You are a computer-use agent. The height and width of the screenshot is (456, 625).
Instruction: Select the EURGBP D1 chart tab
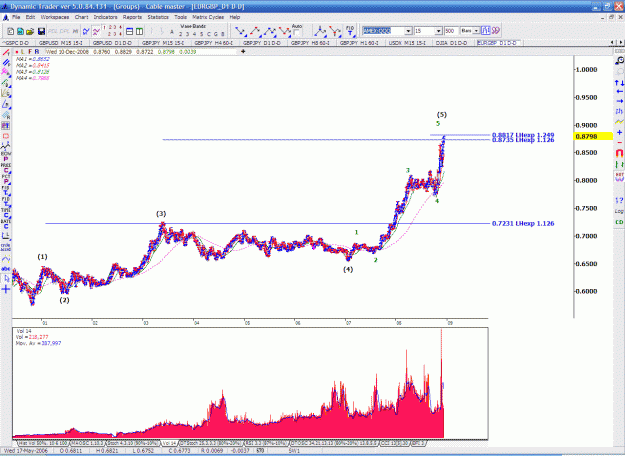497,43
